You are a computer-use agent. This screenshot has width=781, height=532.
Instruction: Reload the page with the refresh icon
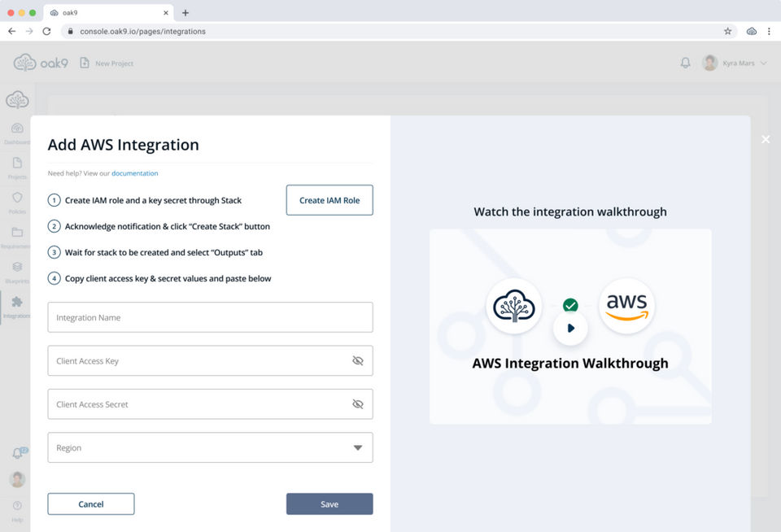pyautogui.click(x=46, y=32)
